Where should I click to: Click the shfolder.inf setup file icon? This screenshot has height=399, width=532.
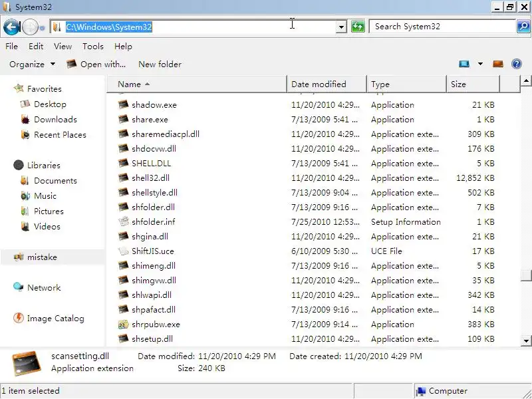pos(124,221)
